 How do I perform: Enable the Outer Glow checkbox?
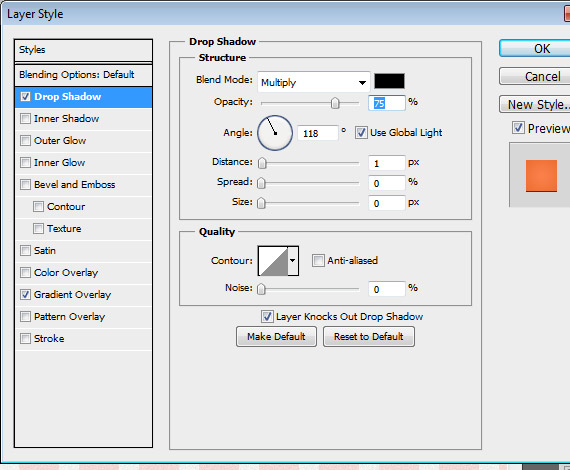click(25, 141)
